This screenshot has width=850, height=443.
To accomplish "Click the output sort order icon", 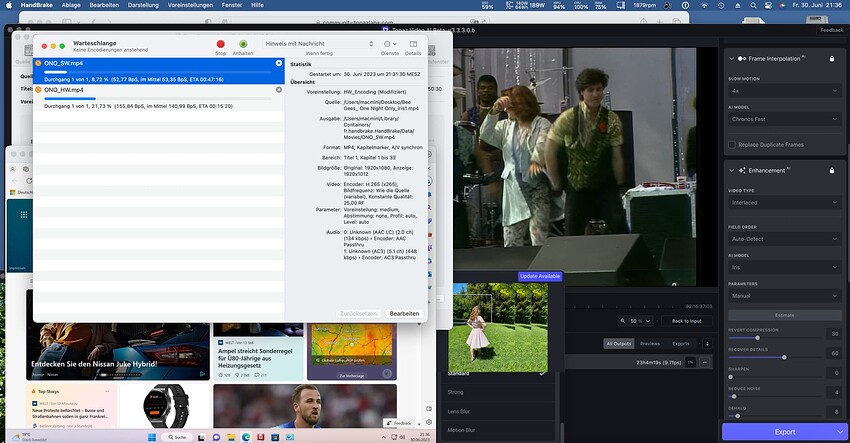I will [x=706, y=344].
